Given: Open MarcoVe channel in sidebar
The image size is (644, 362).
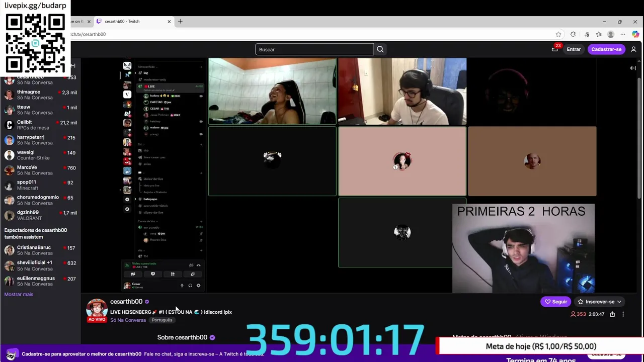Looking at the screenshot, I should click(x=40, y=170).
